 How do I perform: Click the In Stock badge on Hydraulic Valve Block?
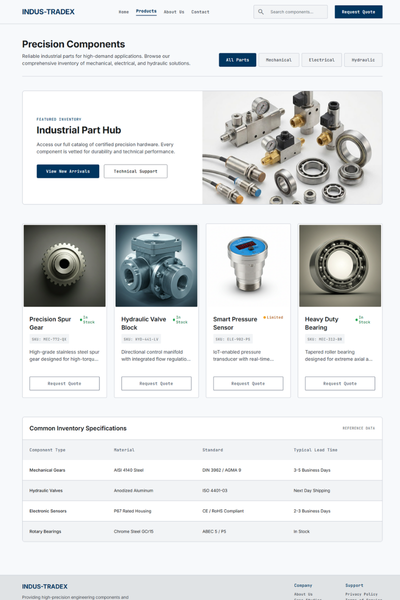[180, 320]
